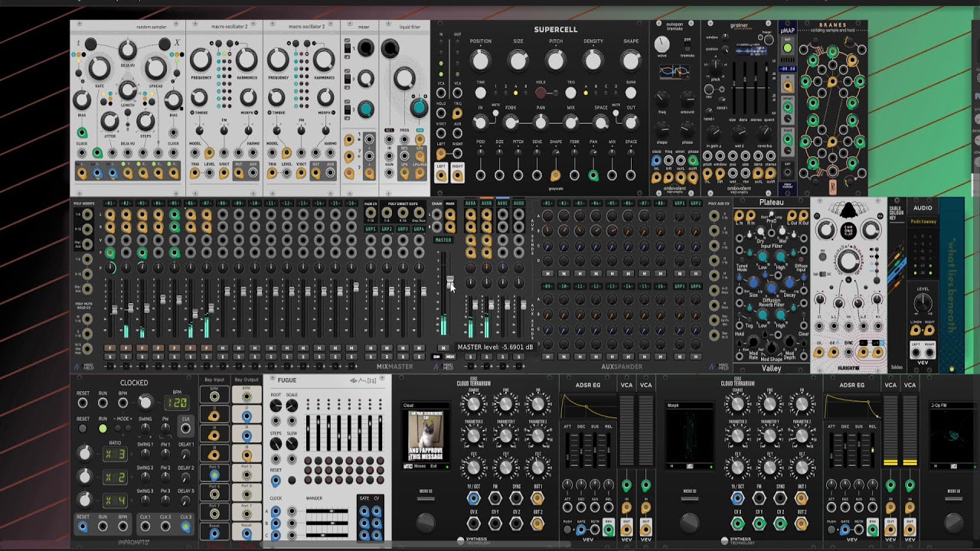Click the POSITION knob on Supercell
The image size is (980, 551).
pyautogui.click(x=481, y=60)
